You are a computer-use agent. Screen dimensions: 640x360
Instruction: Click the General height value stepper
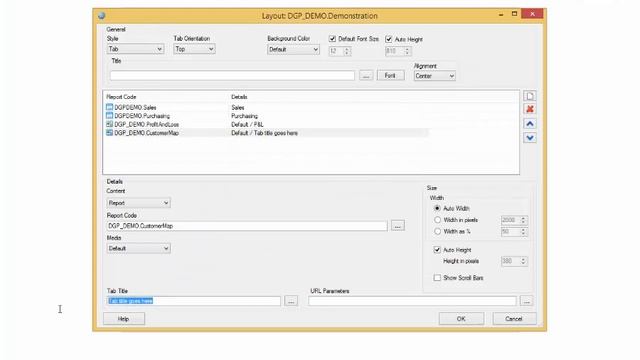click(407, 51)
